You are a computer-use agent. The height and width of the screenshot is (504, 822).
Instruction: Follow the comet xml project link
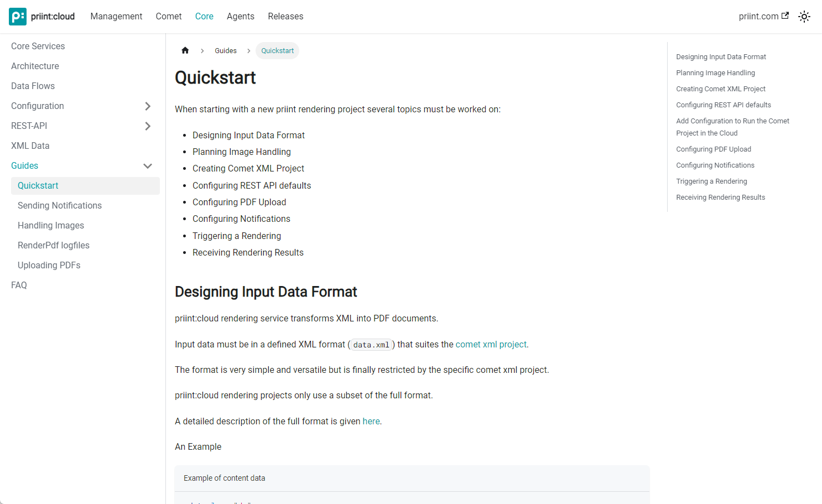[x=491, y=344]
